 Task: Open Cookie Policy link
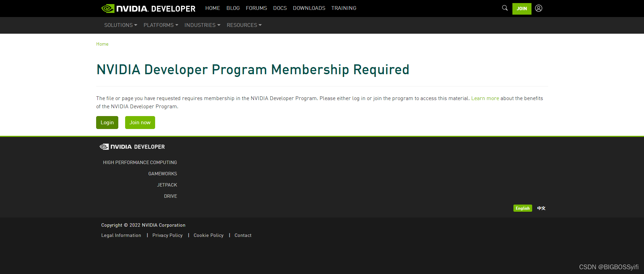click(209, 235)
